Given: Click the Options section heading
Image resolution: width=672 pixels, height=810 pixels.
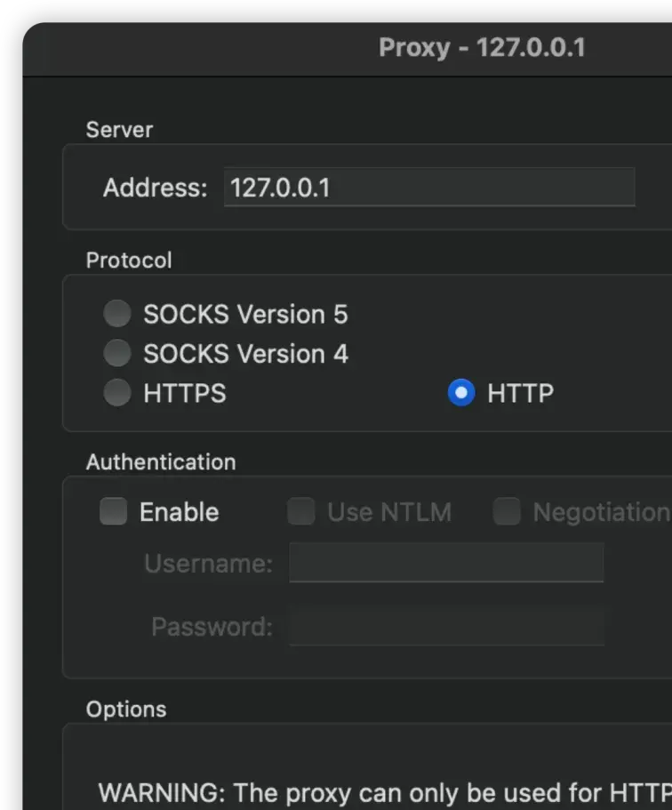Looking at the screenshot, I should tap(126, 710).
